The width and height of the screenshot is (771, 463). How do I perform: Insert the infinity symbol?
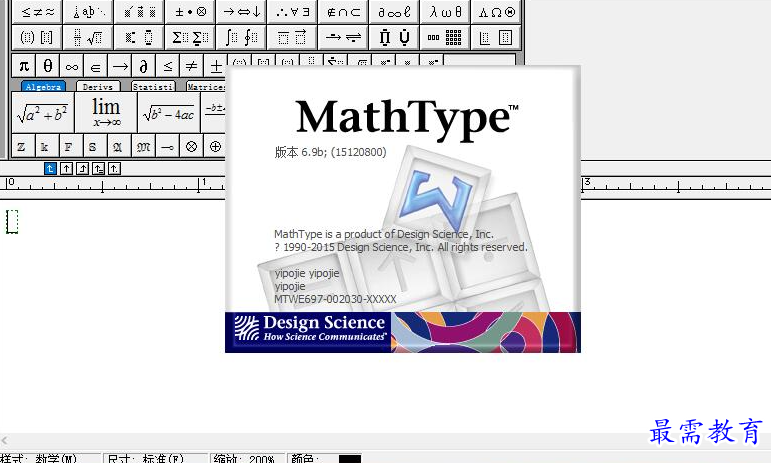72,66
